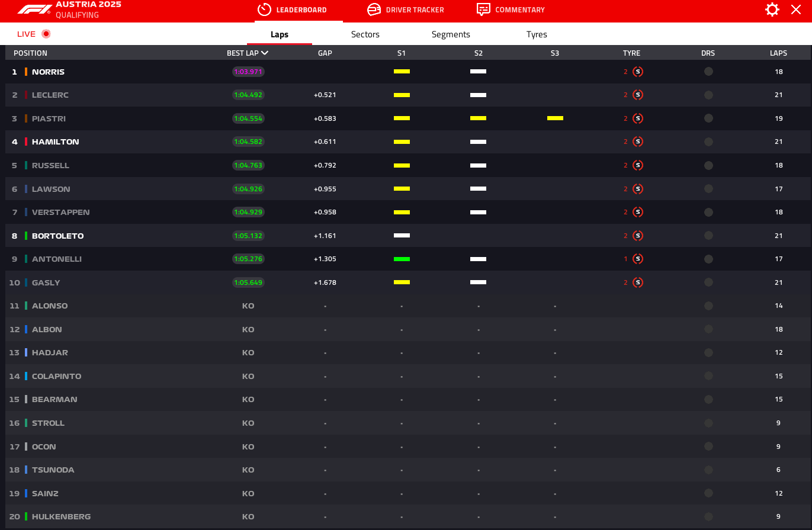812x530 pixels.
Task: Click the Commentary speech bubble icon
Action: 483,9
